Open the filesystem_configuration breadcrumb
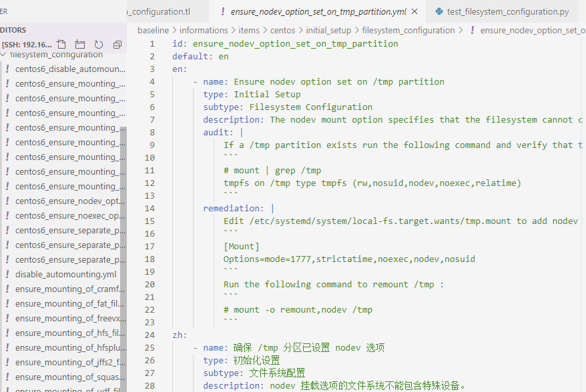The image size is (586, 392). tap(408, 30)
